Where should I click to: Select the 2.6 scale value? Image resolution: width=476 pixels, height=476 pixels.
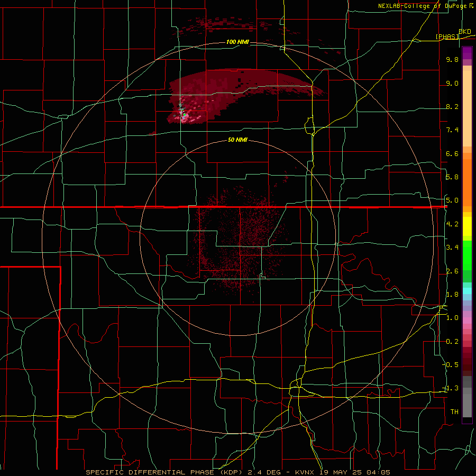[452, 271]
